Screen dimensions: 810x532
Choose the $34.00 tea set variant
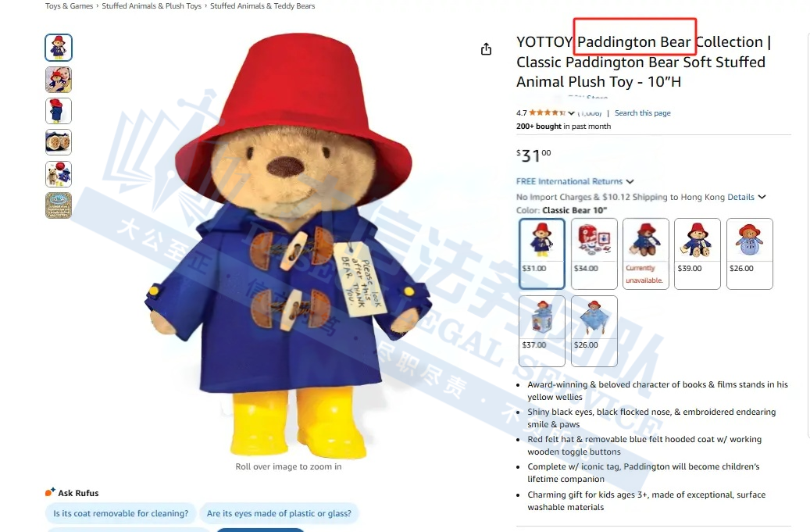[x=594, y=254]
